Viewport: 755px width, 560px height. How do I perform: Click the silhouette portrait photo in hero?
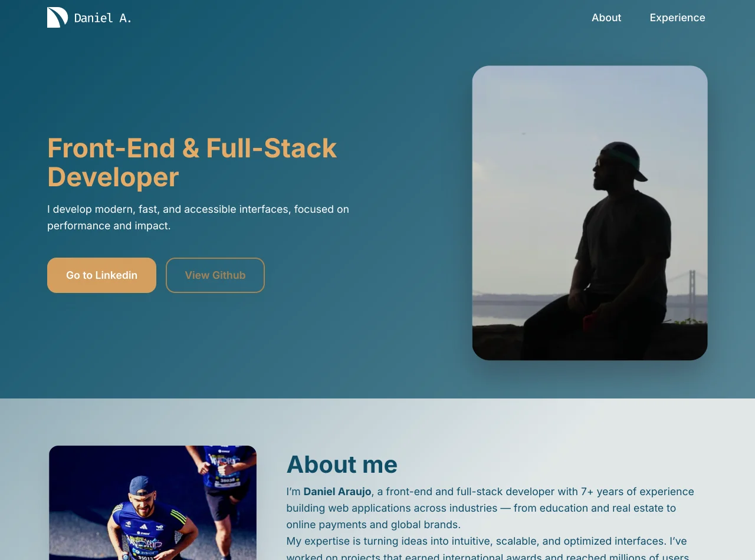point(590,213)
